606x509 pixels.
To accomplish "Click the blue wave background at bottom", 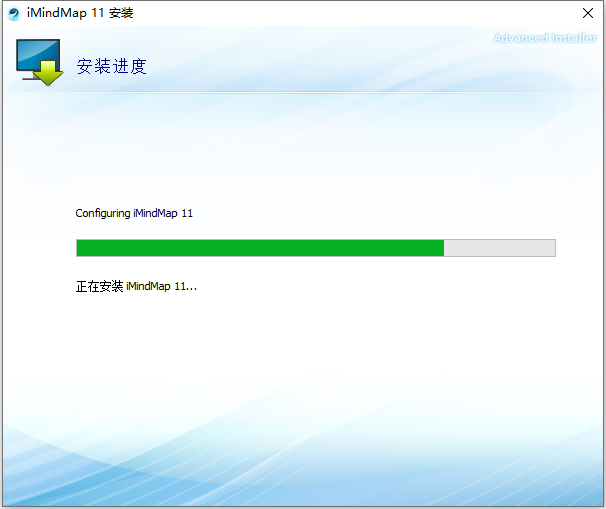I will [x=300, y=470].
